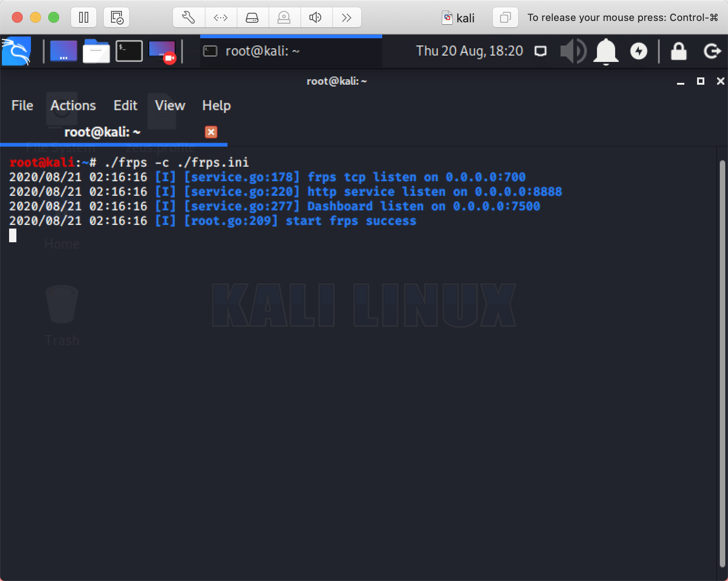The image size is (728, 581).
Task: Open the Help menu
Action: click(217, 106)
